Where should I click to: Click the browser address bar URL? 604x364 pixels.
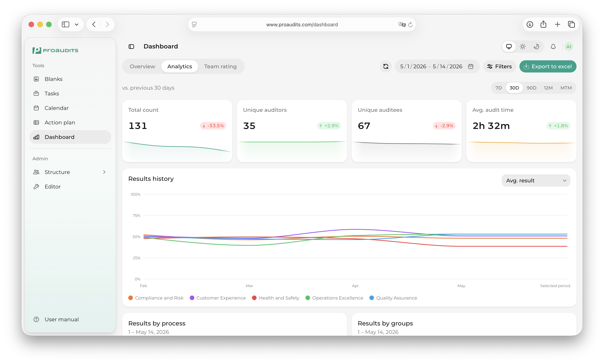coord(302,24)
